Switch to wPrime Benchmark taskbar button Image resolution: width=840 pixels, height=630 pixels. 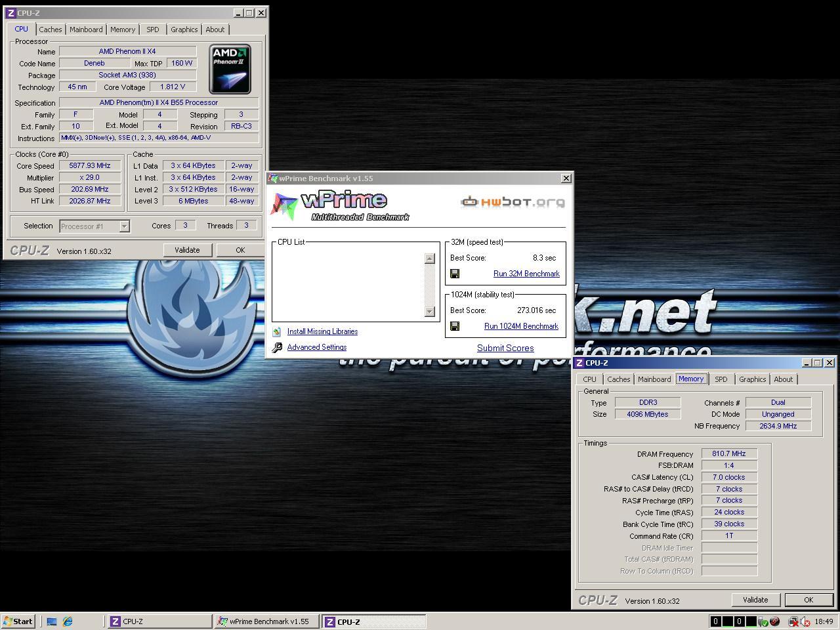pyautogui.click(x=266, y=621)
